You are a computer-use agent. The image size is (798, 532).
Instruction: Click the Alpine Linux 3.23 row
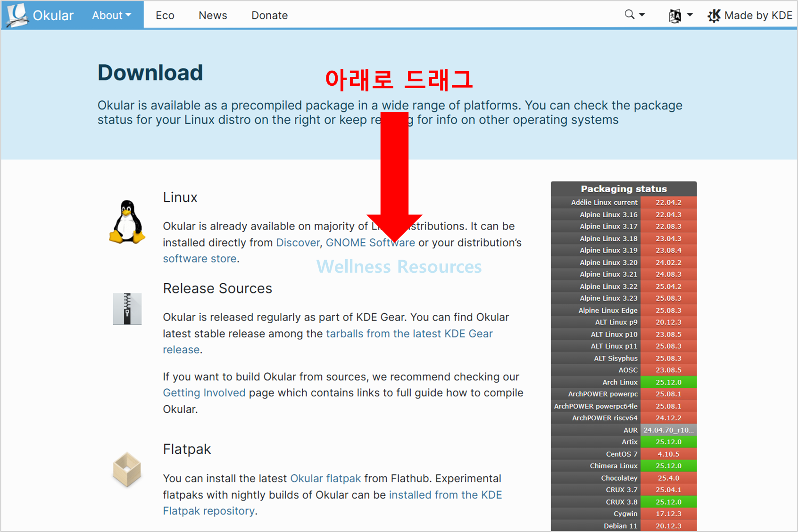point(623,298)
